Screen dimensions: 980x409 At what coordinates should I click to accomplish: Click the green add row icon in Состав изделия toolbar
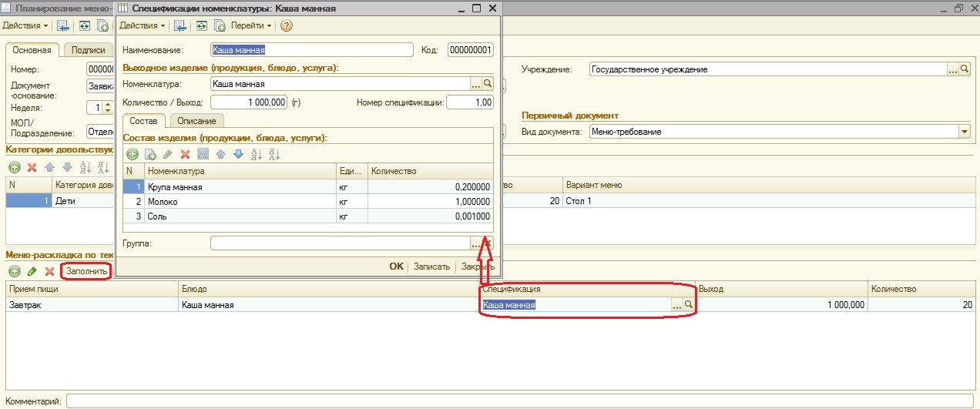[133, 155]
